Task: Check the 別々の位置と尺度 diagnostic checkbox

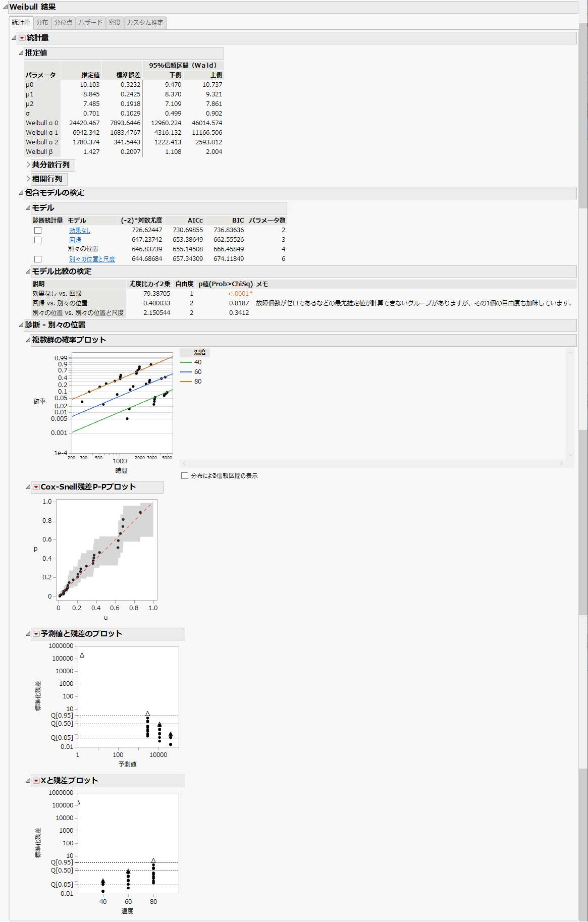Action: coord(38,259)
